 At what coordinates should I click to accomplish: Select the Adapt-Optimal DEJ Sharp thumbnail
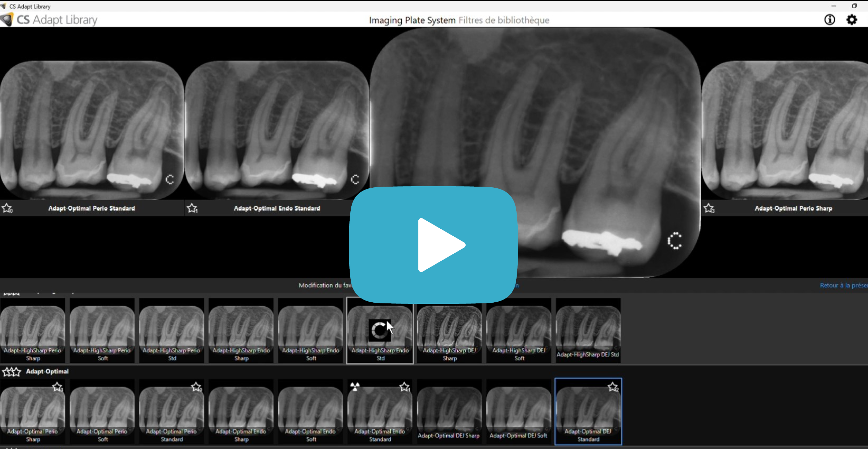click(x=449, y=411)
